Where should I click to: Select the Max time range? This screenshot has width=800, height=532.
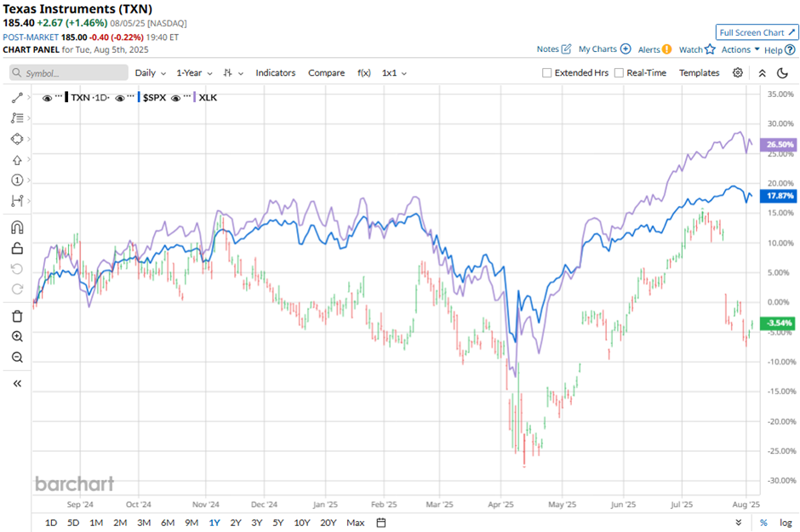click(356, 523)
